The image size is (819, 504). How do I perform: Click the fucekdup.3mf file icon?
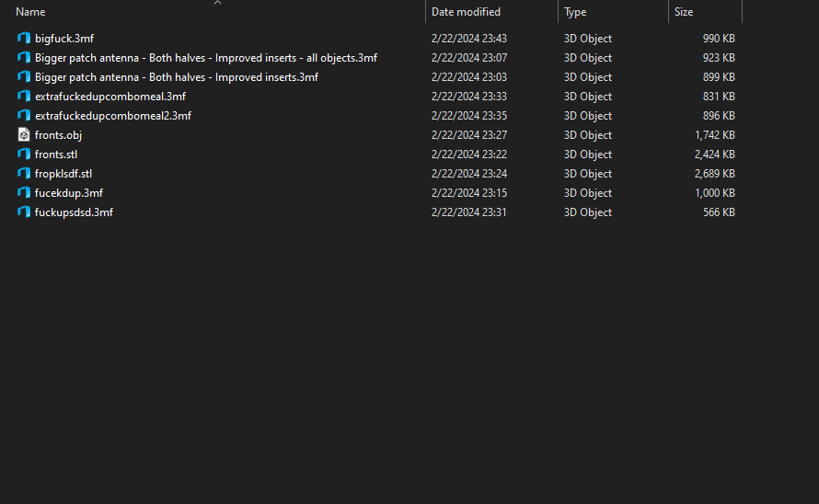[24, 193]
